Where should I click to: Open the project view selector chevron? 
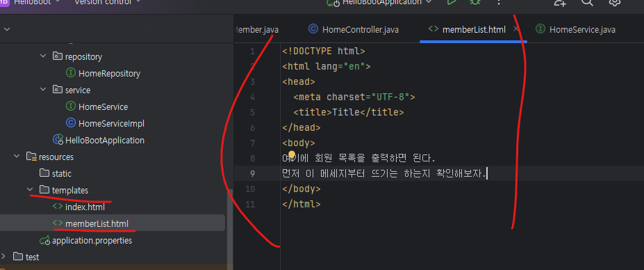coord(6,29)
